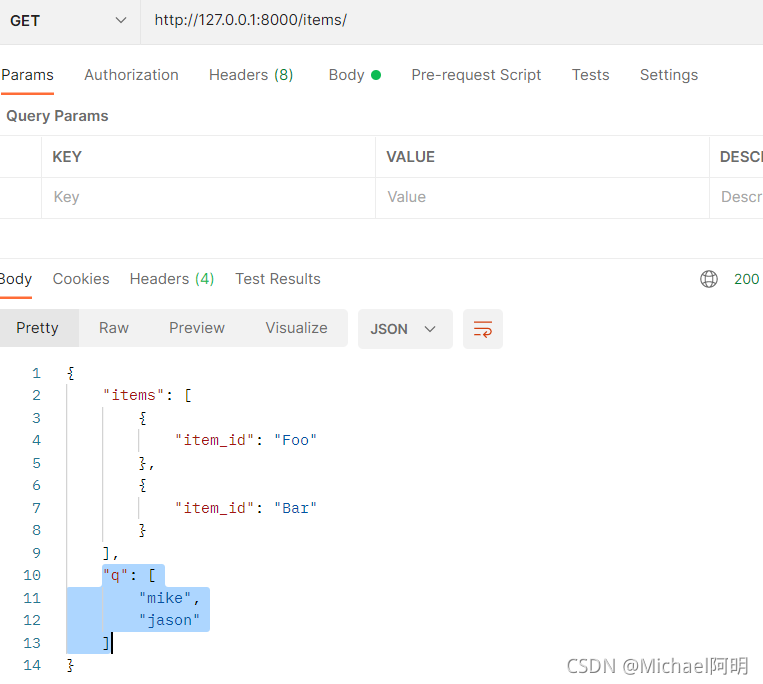Open the request Headers (8) tab
Image resolution: width=763 pixels, height=684 pixels.
(x=251, y=75)
